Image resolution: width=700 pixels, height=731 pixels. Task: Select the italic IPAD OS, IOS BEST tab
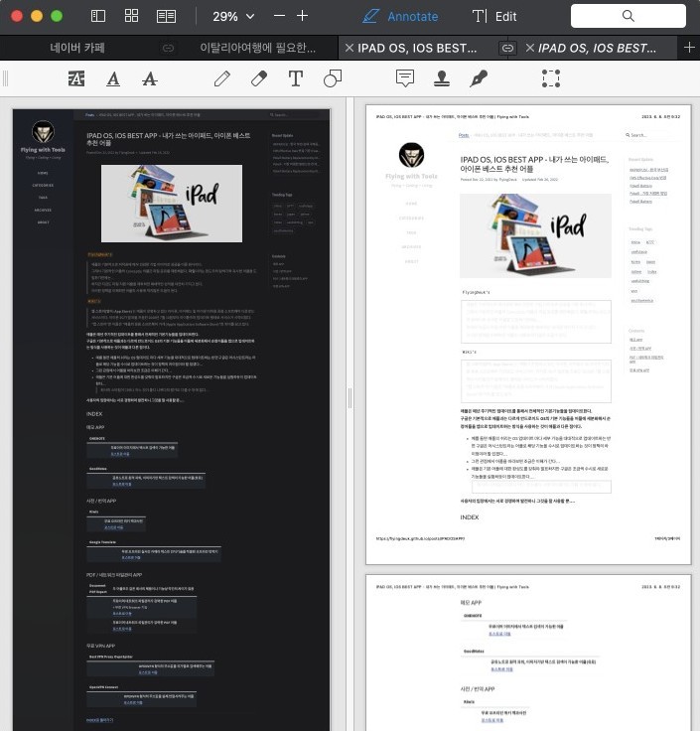click(x=597, y=48)
